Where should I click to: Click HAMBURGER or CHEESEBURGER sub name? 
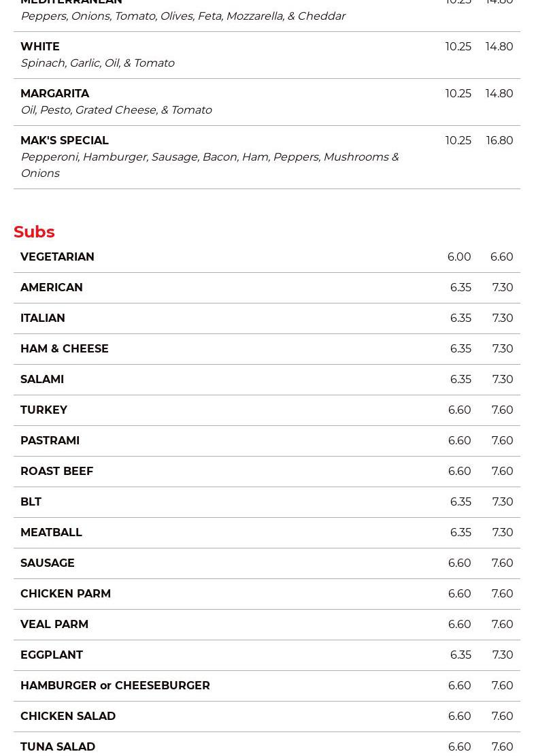[x=115, y=685]
